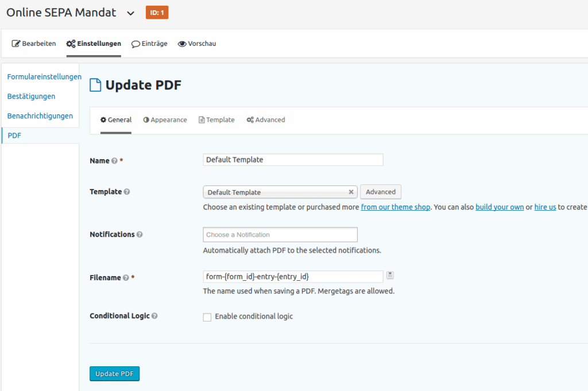Show help tooltip for the Filename field
The width and height of the screenshot is (588, 391).
126,278
